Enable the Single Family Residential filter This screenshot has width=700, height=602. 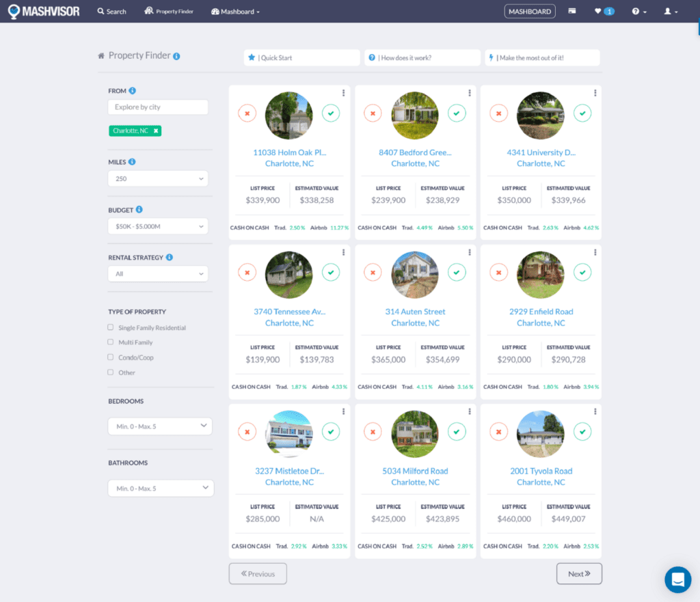pyautogui.click(x=109, y=327)
